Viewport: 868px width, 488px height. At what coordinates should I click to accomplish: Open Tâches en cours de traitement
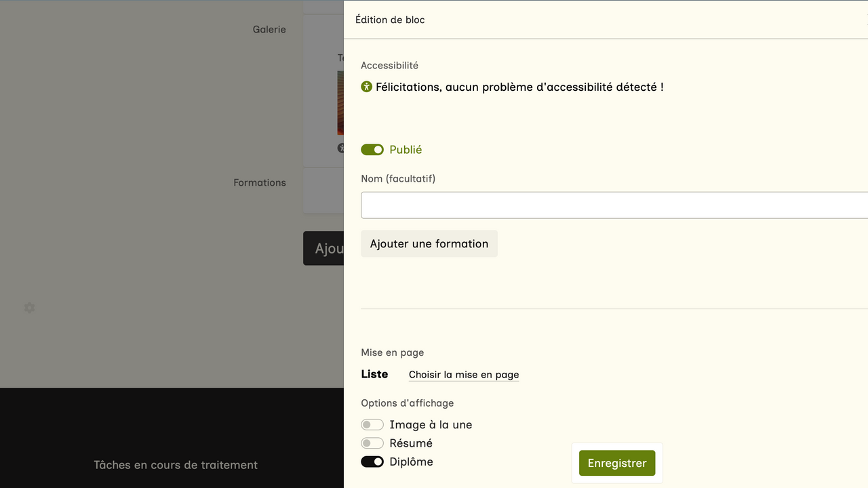(x=176, y=465)
